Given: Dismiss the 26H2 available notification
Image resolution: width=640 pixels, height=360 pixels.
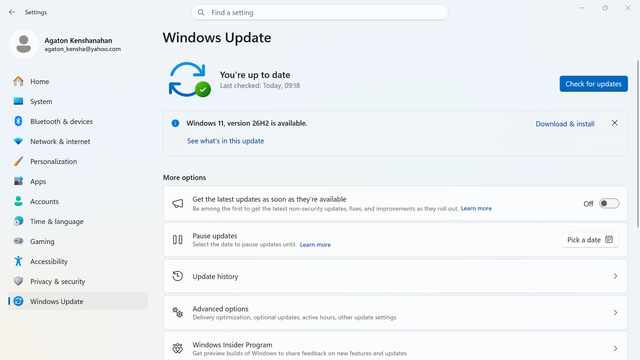Looking at the screenshot, I should click(x=615, y=123).
